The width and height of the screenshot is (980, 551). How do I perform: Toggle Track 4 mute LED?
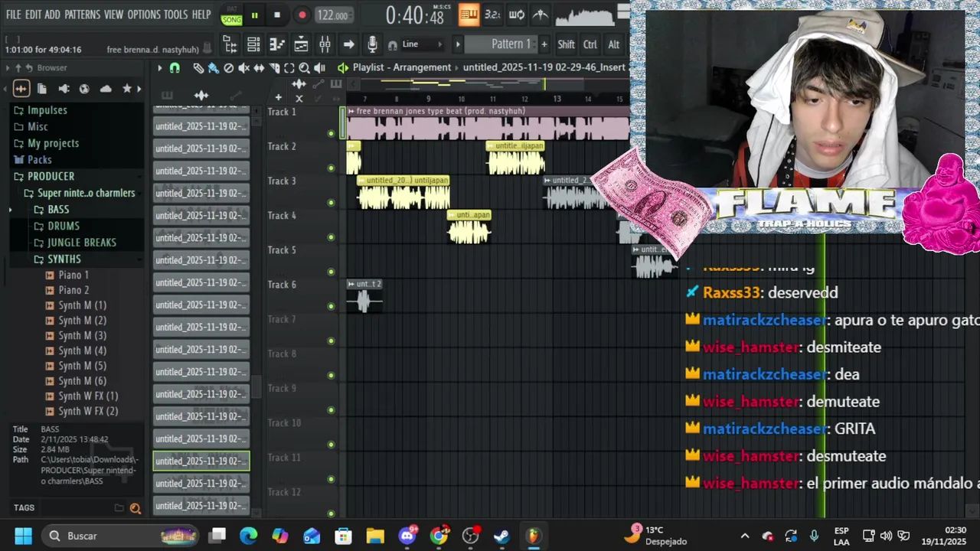click(331, 236)
